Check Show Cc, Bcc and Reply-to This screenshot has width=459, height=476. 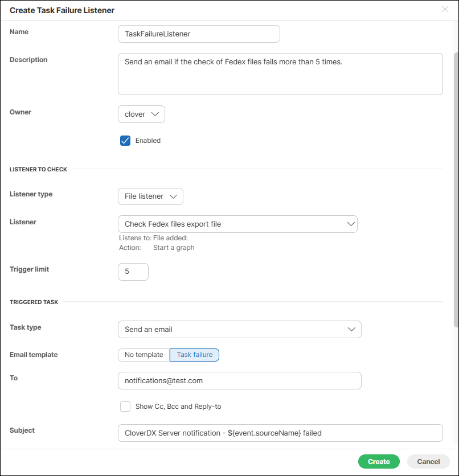point(125,407)
